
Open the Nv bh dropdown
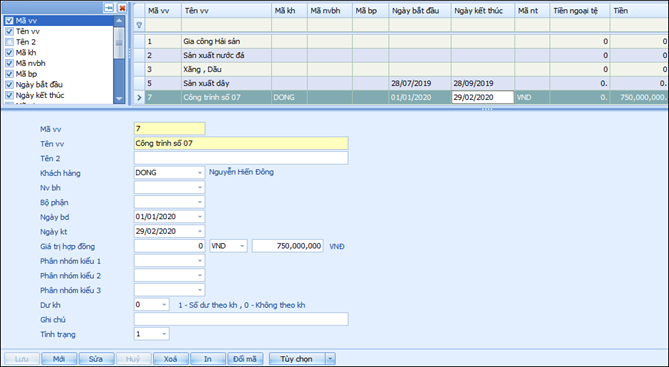(200, 187)
